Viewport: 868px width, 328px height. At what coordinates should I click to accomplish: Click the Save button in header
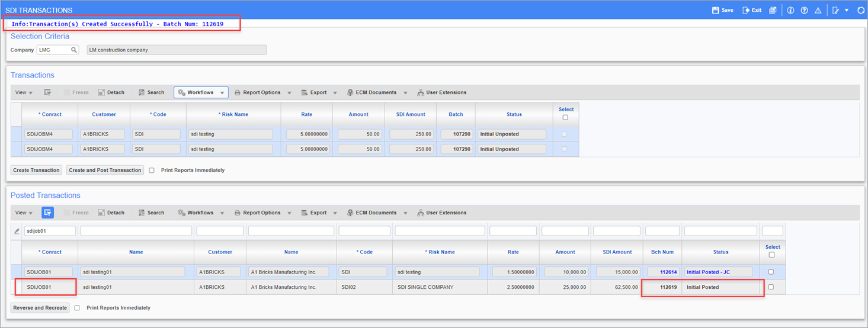click(723, 10)
